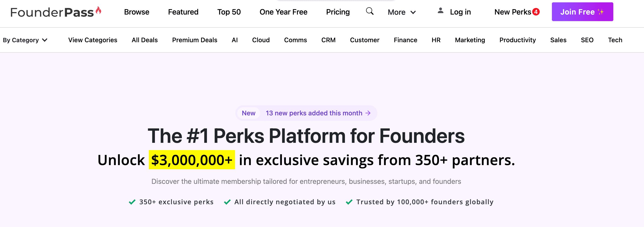Expand View Categories in the category bar

point(93,40)
